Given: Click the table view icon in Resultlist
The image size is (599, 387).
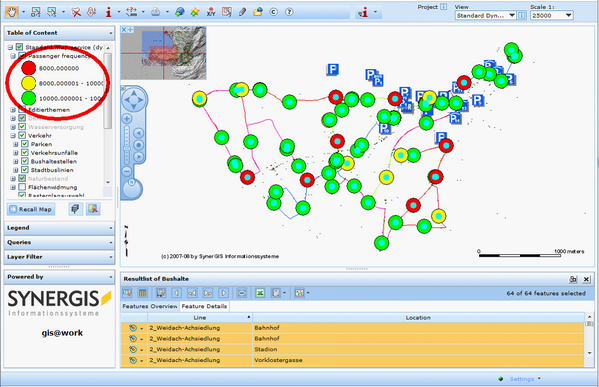Looking at the screenshot, I should (142, 293).
